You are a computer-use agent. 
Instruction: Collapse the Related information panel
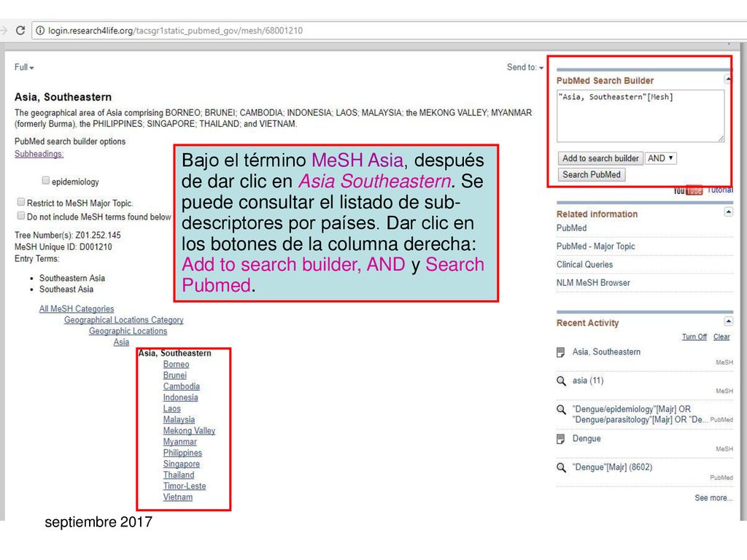(729, 212)
